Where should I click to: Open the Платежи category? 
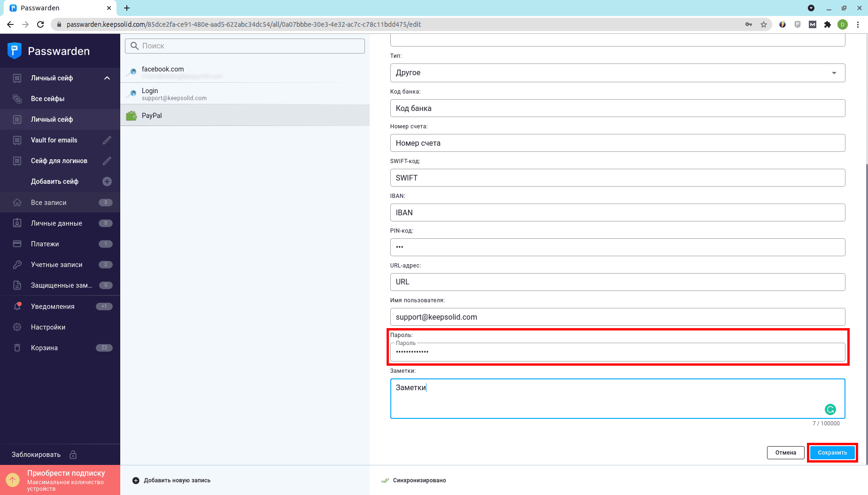(45, 244)
